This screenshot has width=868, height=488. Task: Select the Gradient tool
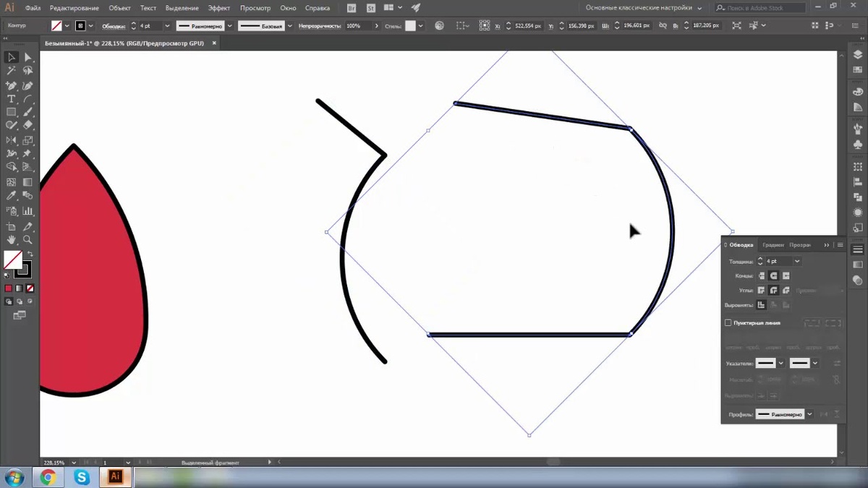(27, 182)
